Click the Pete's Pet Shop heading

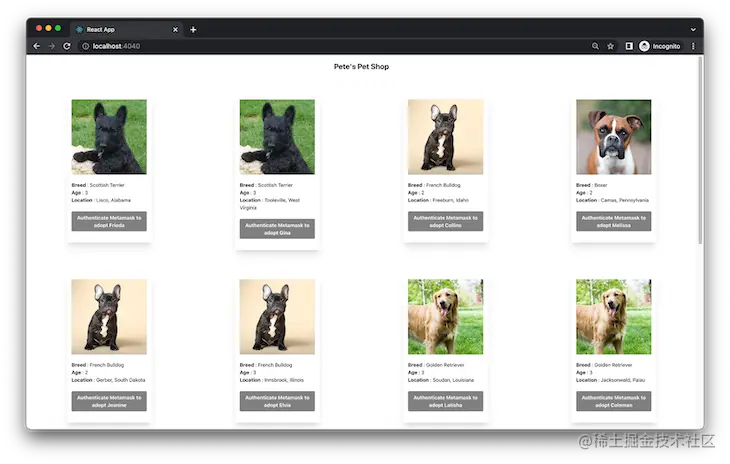pyautogui.click(x=361, y=67)
